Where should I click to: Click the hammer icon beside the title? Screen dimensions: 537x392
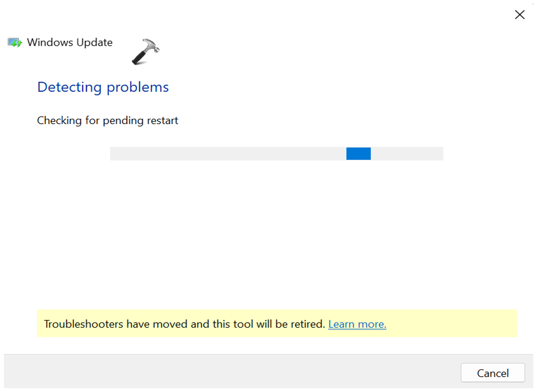pyautogui.click(x=146, y=51)
